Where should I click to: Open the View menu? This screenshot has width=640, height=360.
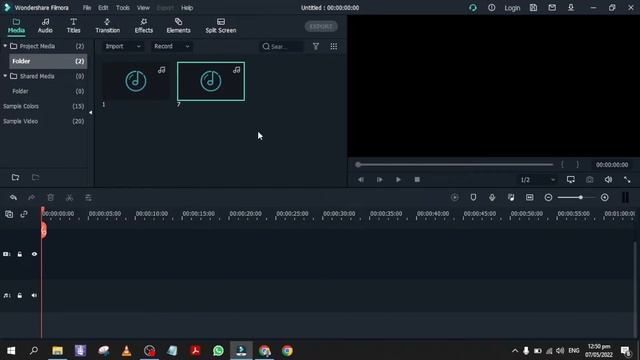pyautogui.click(x=143, y=8)
